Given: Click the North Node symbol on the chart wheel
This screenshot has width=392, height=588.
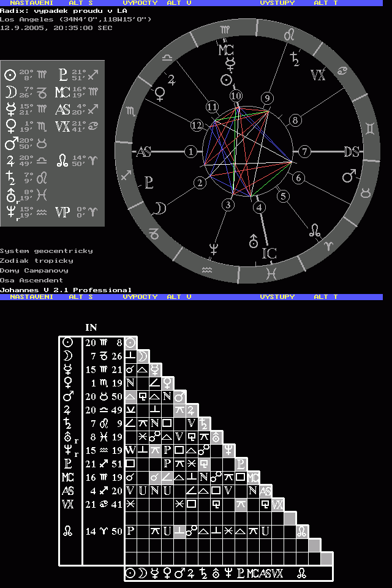Looking at the screenshot, I should click(x=315, y=230).
